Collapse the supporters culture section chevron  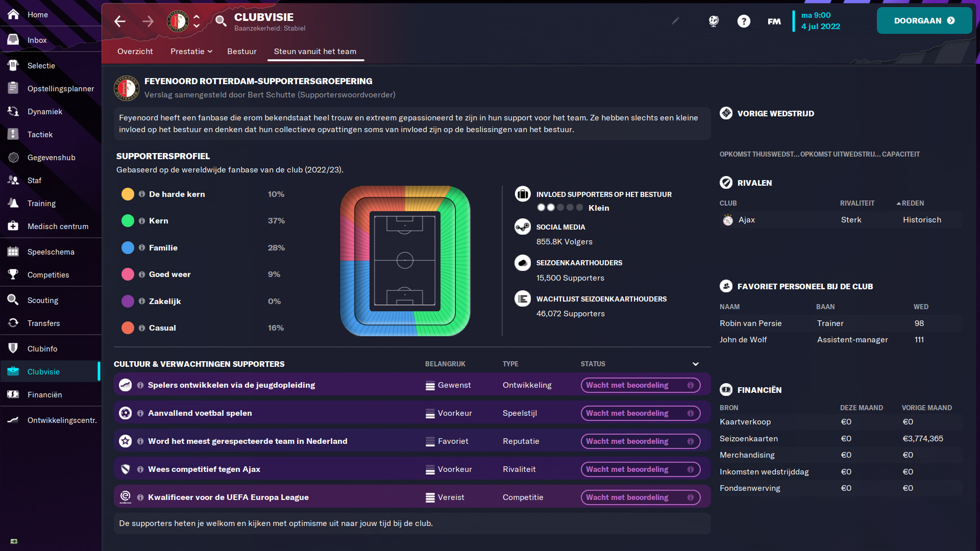click(x=695, y=364)
